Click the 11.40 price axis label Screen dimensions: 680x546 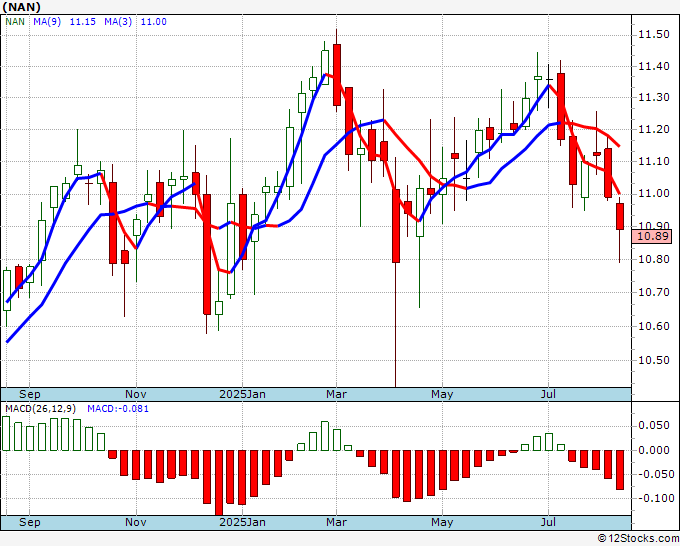(654, 66)
